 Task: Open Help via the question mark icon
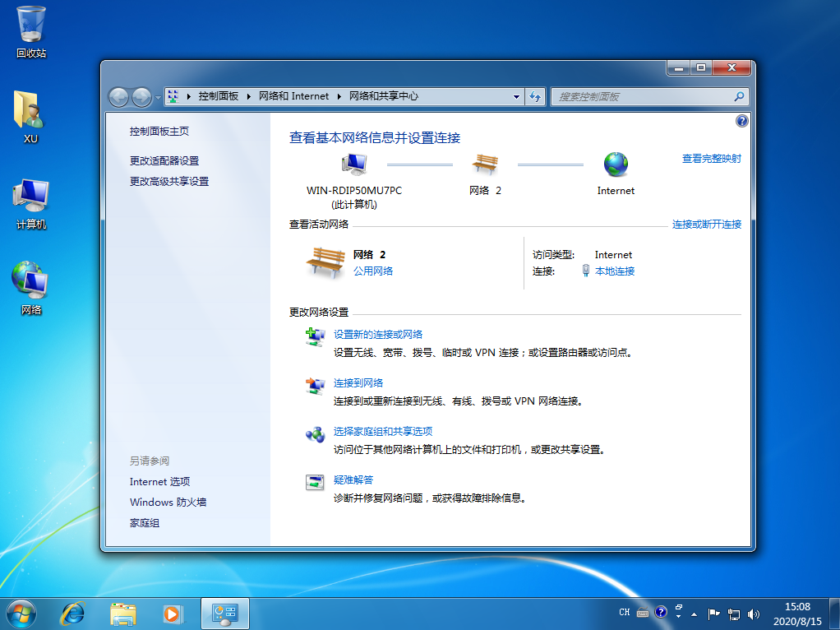click(741, 120)
